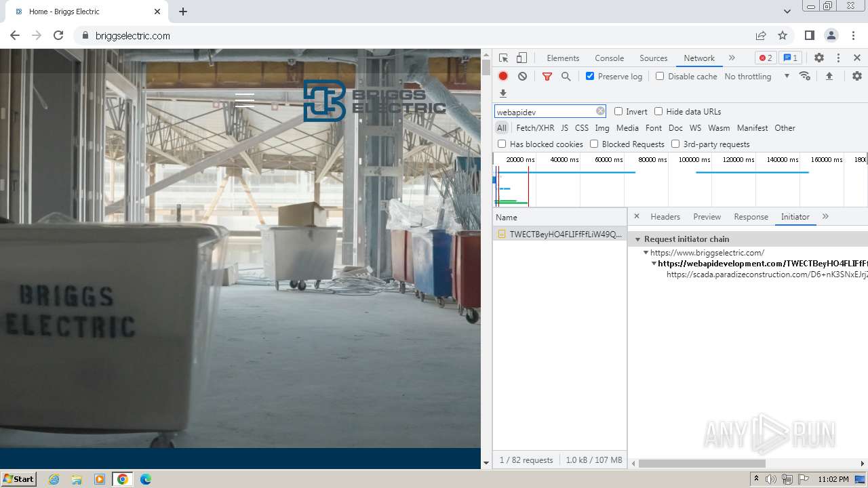868x488 pixels.
Task: Open No throttling dropdown
Action: [x=757, y=76]
